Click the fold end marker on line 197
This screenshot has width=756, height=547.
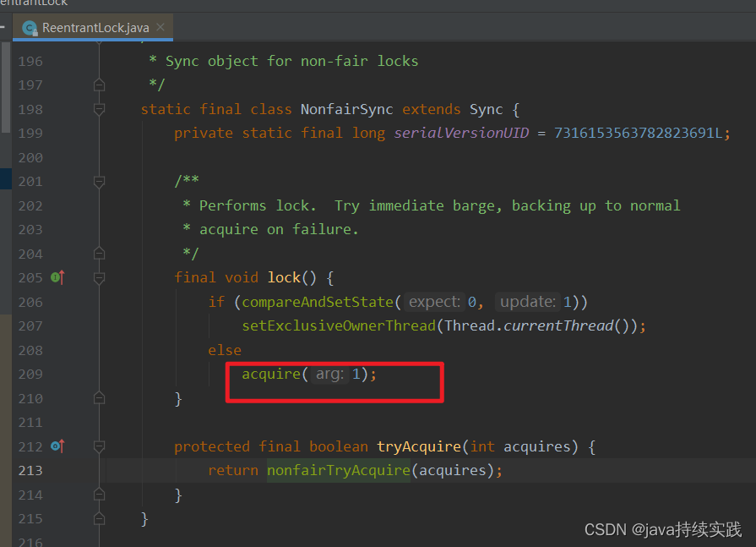pyautogui.click(x=99, y=85)
